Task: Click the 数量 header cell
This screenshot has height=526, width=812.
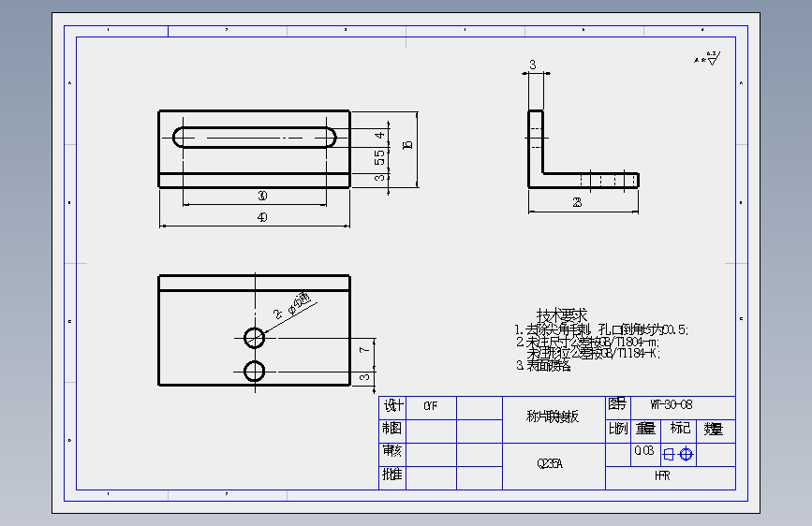Action: [716, 430]
